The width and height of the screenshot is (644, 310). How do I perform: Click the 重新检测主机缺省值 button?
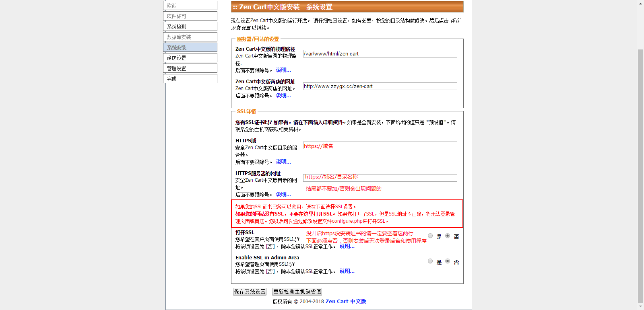[x=297, y=292]
